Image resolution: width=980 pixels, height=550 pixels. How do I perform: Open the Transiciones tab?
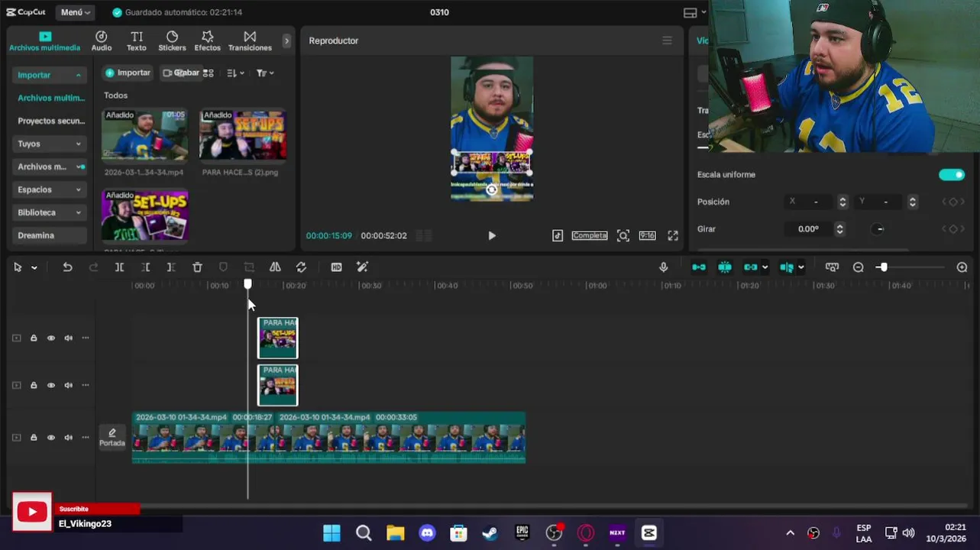[x=250, y=42]
